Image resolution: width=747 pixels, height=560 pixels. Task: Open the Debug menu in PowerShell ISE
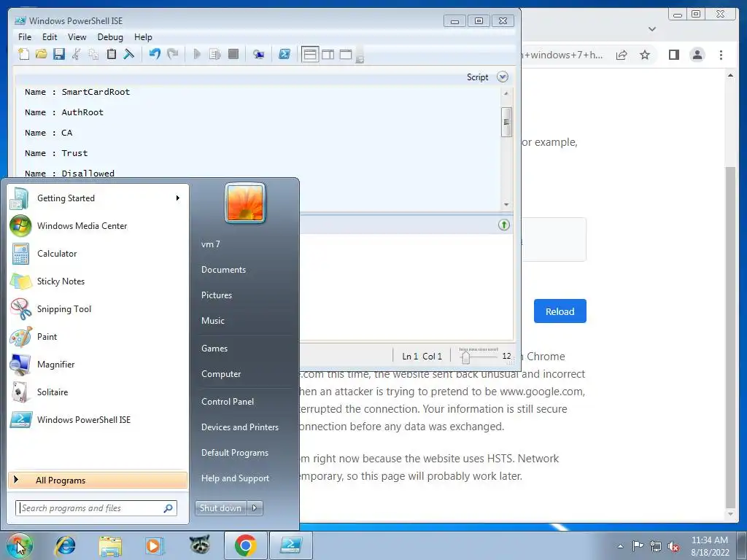[x=110, y=37]
